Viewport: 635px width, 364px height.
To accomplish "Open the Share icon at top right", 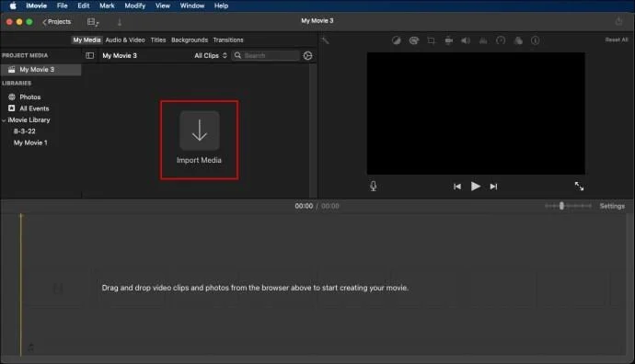I will [618, 21].
